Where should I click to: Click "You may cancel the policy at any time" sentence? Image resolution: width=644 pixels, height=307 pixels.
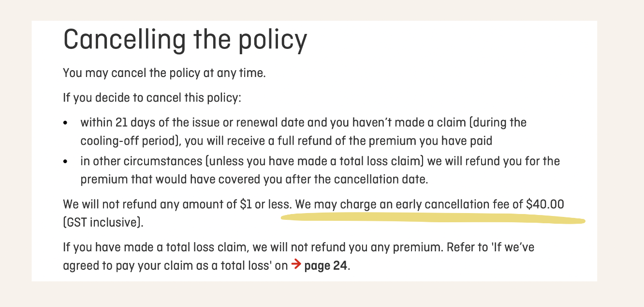pyautogui.click(x=164, y=74)
